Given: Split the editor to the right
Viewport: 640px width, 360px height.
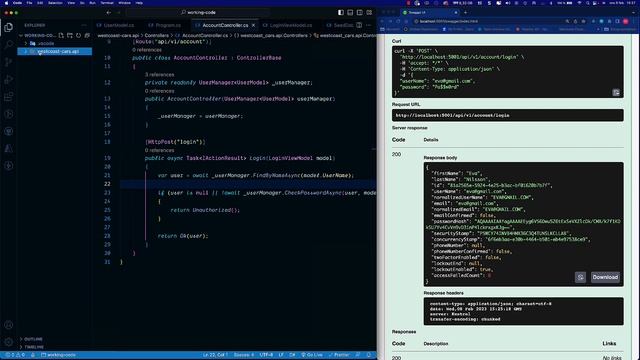Looking at the screenshot, I should (359, 25).
